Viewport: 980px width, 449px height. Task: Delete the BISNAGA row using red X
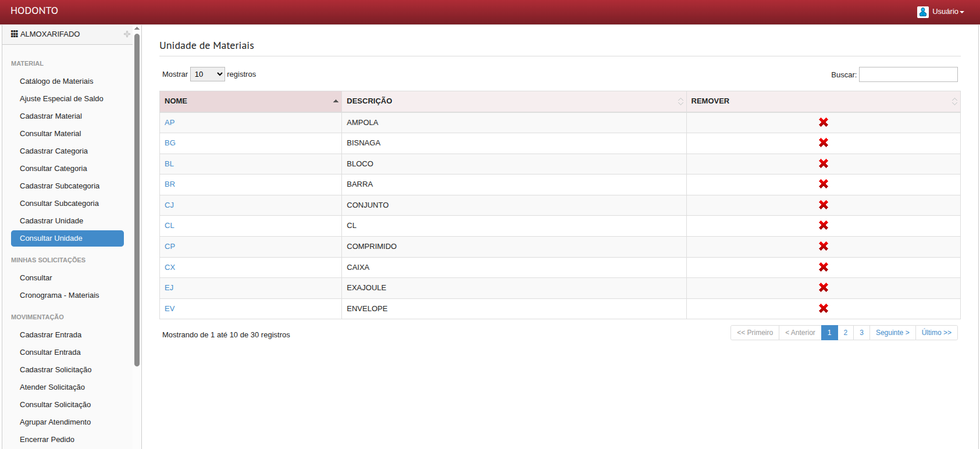(823, 142)
